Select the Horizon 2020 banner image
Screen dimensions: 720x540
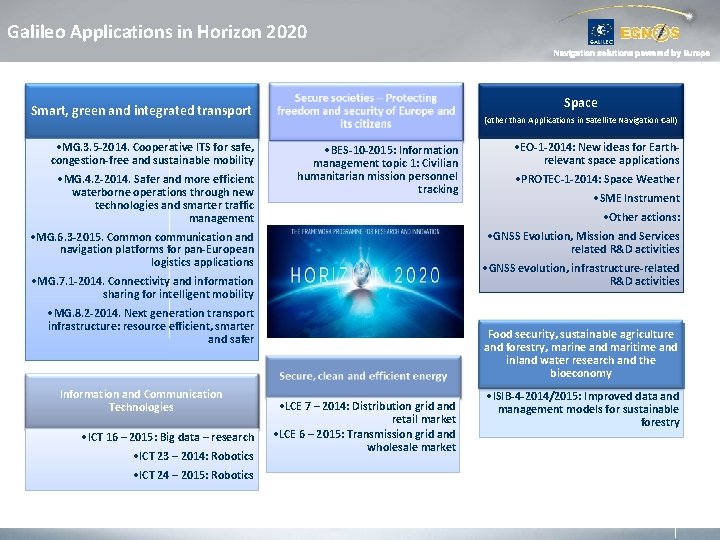(366, 281)
